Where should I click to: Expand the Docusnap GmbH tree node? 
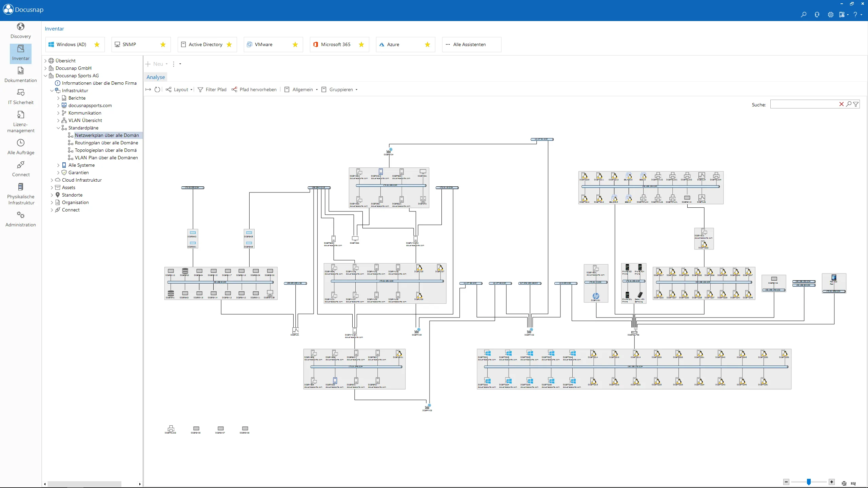(x=45, y=68)
